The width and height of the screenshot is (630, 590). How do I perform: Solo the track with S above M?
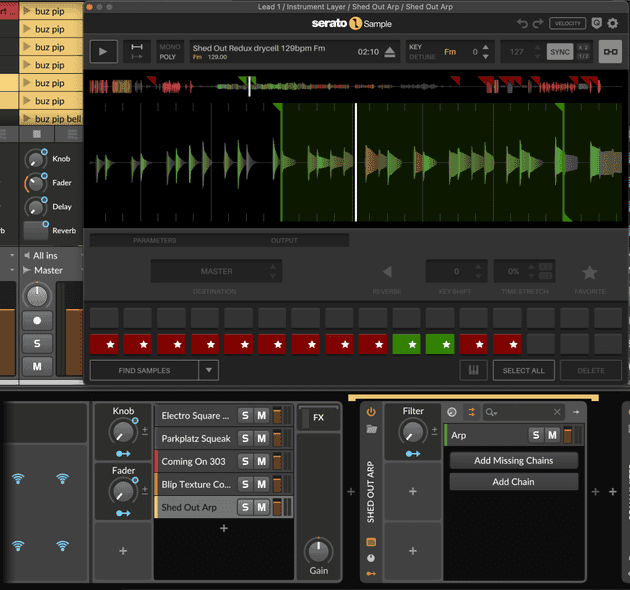pyautogui.click(x=37, y=344)
